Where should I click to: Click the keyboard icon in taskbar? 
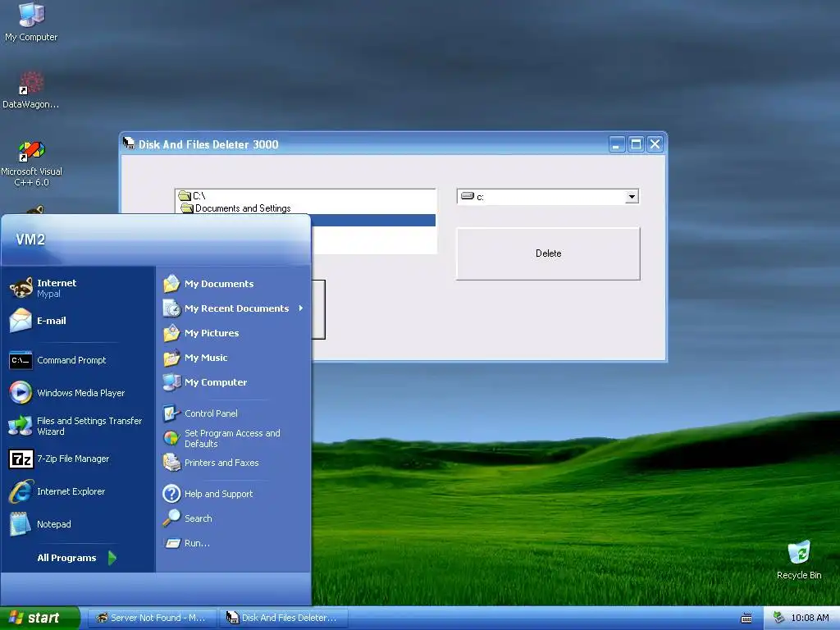click(746, 619)
